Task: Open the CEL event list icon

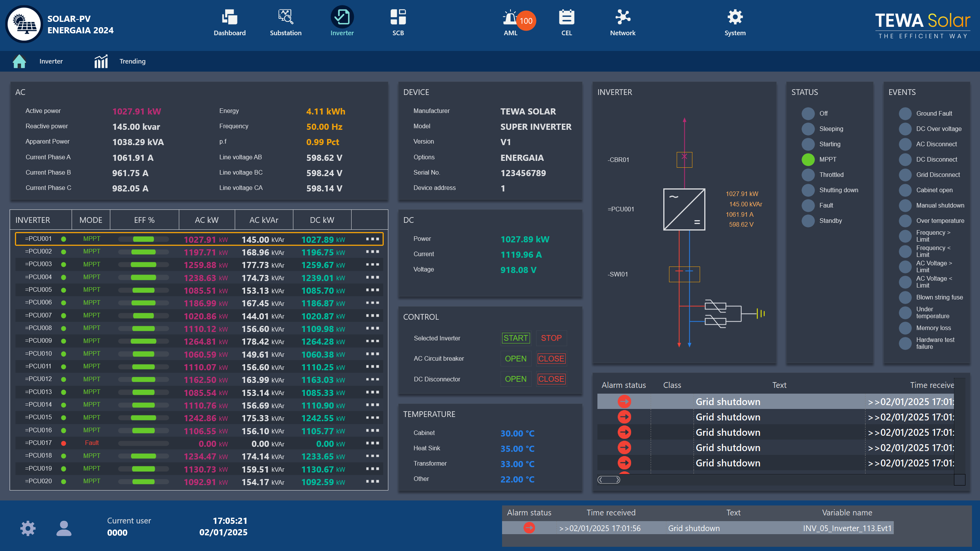Action: click(566, 17)
